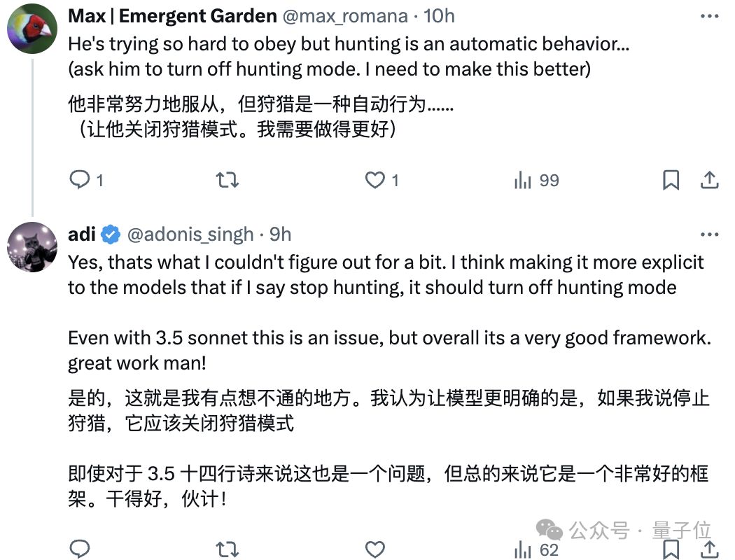This screenshot has width=735, height=560.
Task: Open more options on Max's tweet
Action: point(709,16)
